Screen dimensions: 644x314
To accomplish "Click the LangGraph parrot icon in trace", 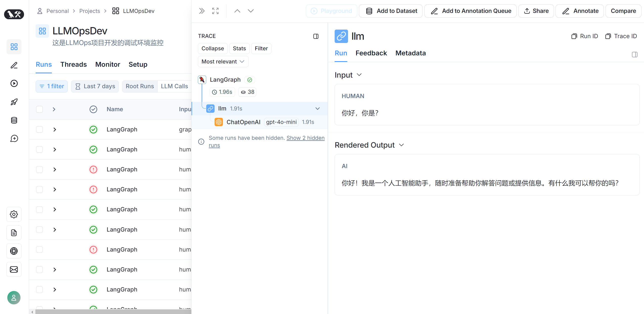I will click(x=202, y=80).
